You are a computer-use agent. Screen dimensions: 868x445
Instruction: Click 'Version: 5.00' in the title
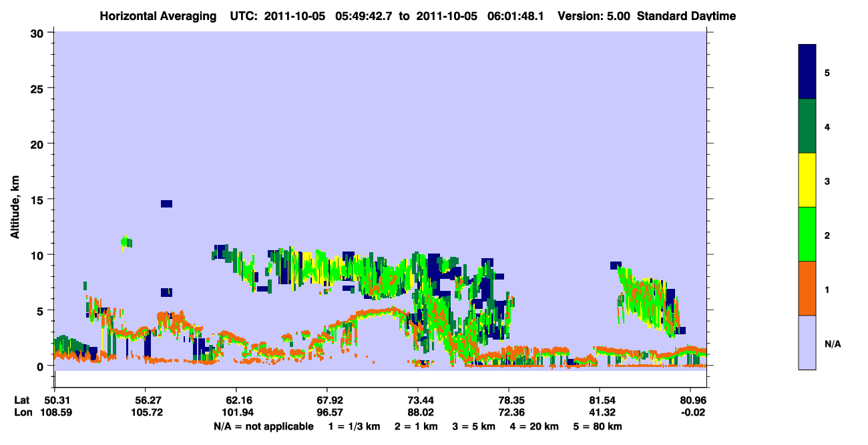point(594,16)
